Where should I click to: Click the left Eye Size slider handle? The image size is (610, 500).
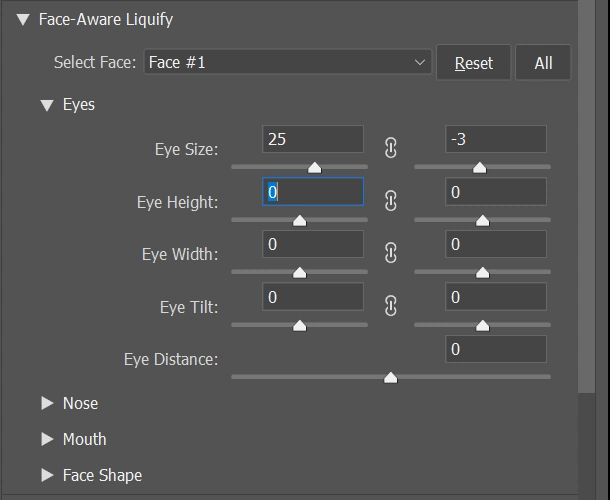pos(315,168)
